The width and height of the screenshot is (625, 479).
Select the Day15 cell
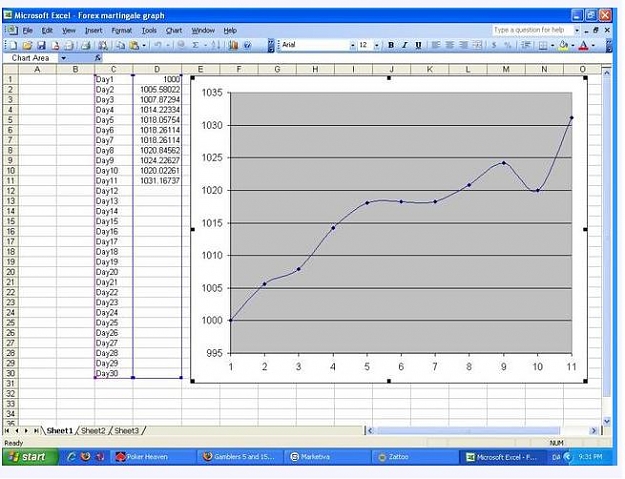coord(114,222)
